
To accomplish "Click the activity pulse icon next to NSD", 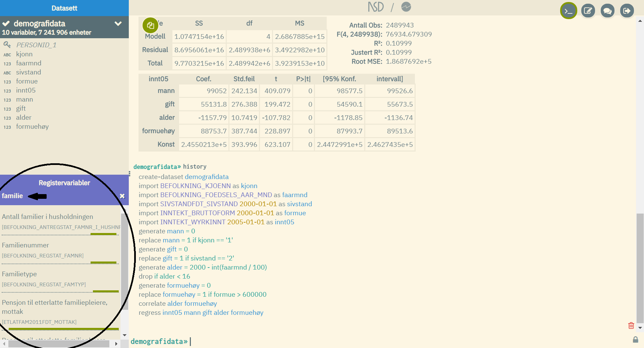I will point(406,7).
